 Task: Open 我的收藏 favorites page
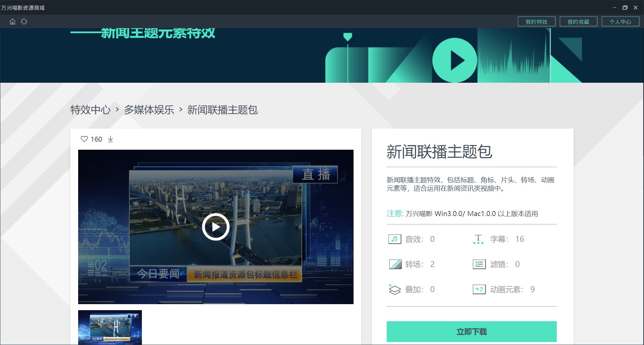[x=578, y=22]
